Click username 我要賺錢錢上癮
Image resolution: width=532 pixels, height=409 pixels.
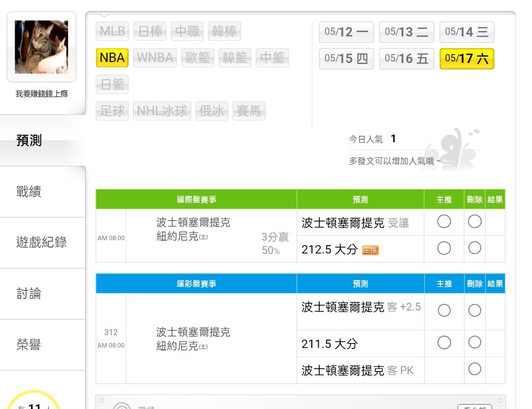pos(41,94)
